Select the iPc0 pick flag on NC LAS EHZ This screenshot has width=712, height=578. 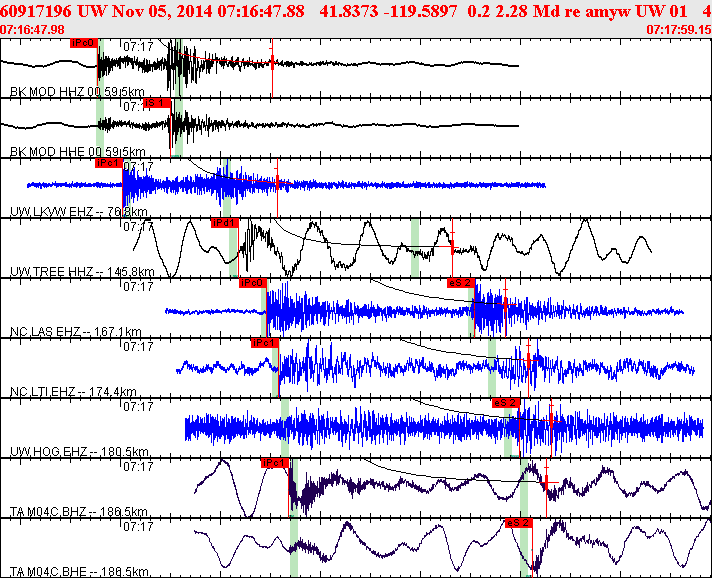[252, 283]
